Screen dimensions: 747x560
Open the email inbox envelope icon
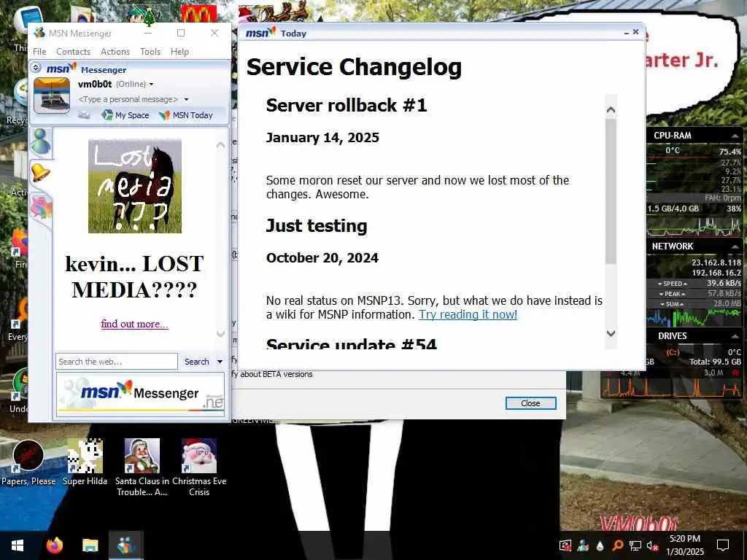pyautogui.click(x=84, y=114)
